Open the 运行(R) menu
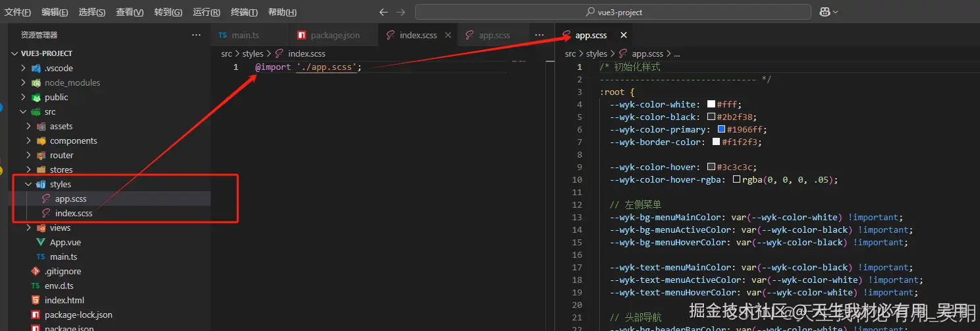 tap(207, 13)
